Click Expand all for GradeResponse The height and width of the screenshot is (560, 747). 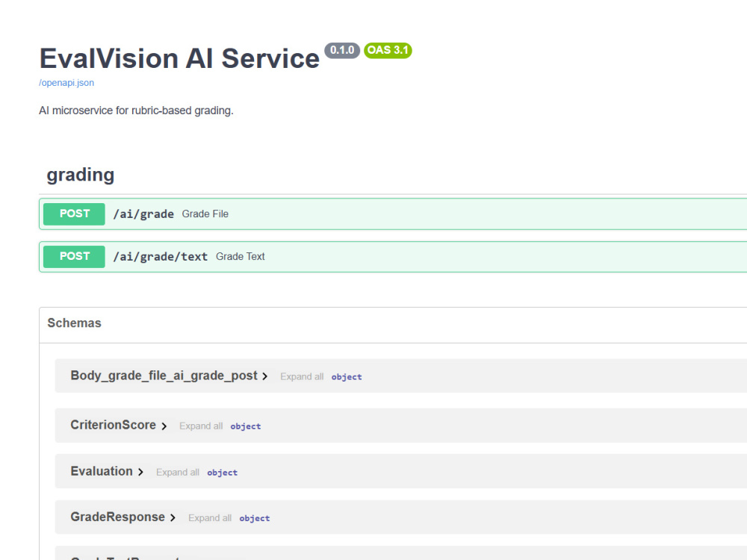(x=210, y=518)
